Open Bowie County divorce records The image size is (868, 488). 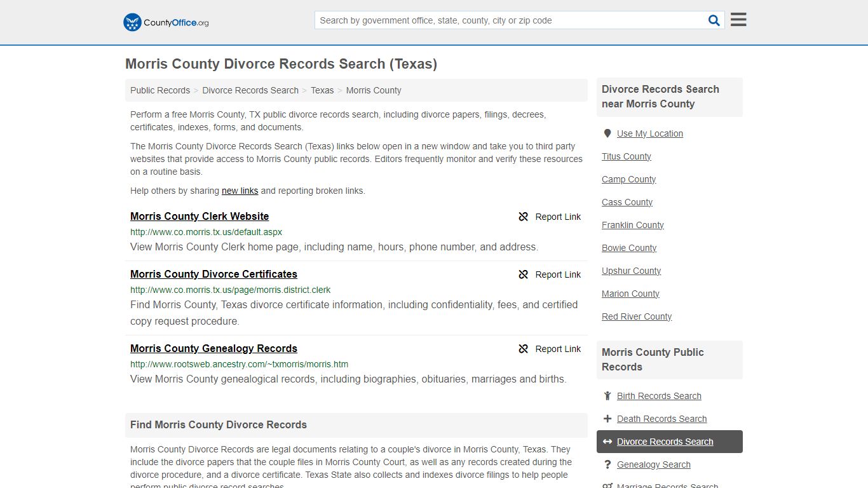point(629,248)
